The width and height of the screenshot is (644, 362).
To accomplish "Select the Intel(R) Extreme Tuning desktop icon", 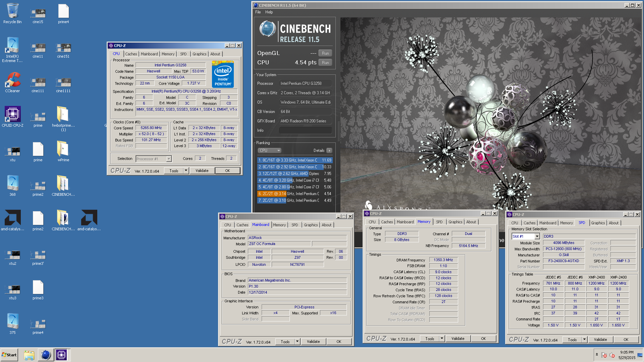I will click(x=12, y=49).
